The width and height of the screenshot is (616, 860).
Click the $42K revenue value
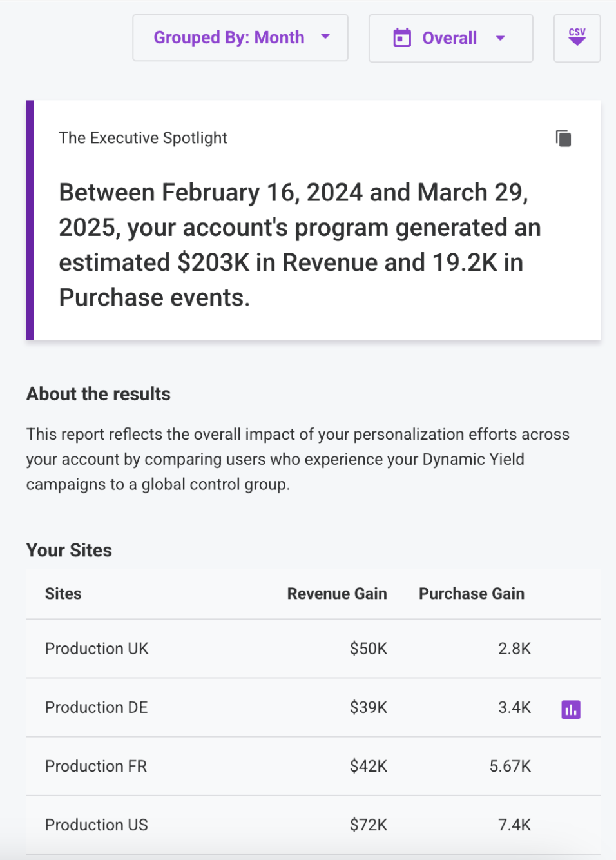[369, 766]
